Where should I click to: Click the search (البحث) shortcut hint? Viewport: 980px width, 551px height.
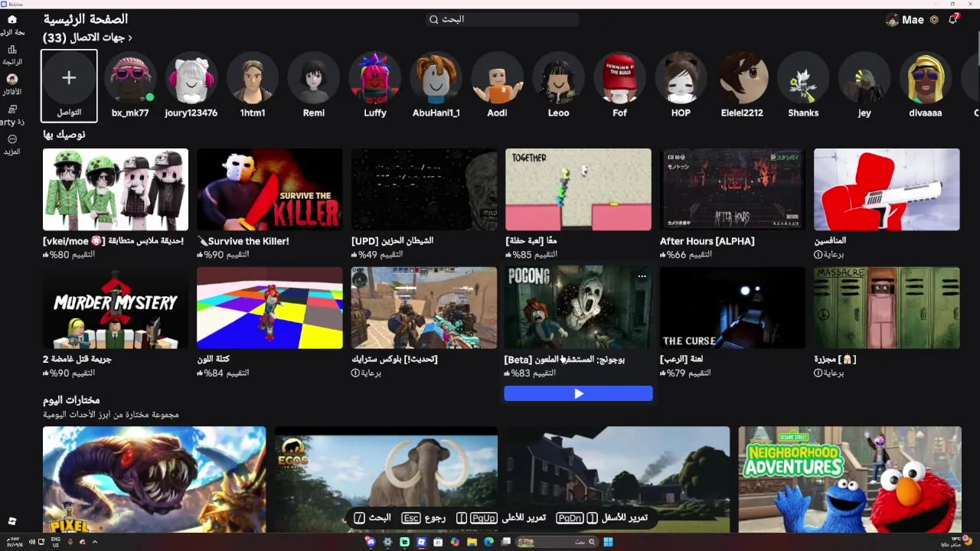pos(372,518)
